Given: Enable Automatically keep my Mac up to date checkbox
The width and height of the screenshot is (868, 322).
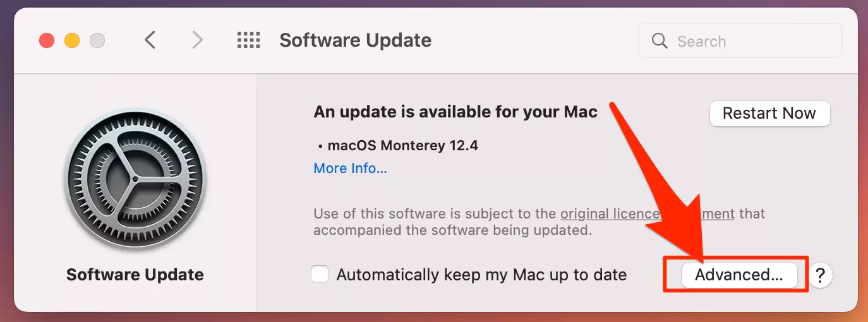Looking at the screenshot, I should coord(320,275).
